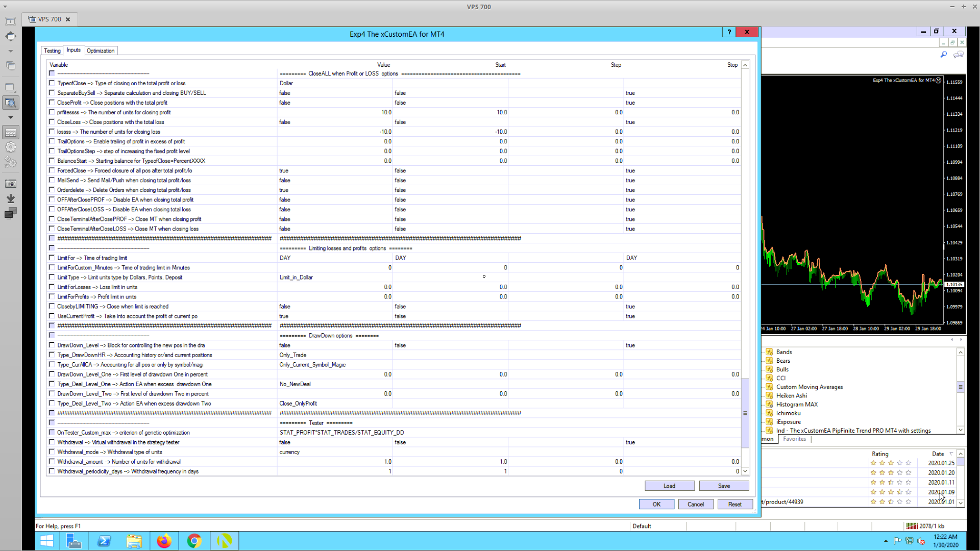The height and width of the screenshot is (551, 980).
Task: Click the magnifier zoom icon in left sidebar
Action: click(10, 103)
